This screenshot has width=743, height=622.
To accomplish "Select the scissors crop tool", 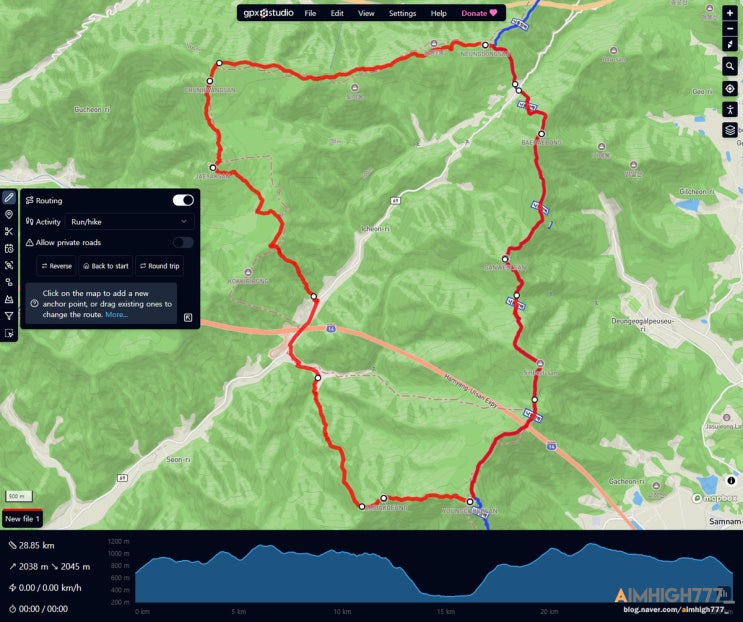I will [9, 232].
